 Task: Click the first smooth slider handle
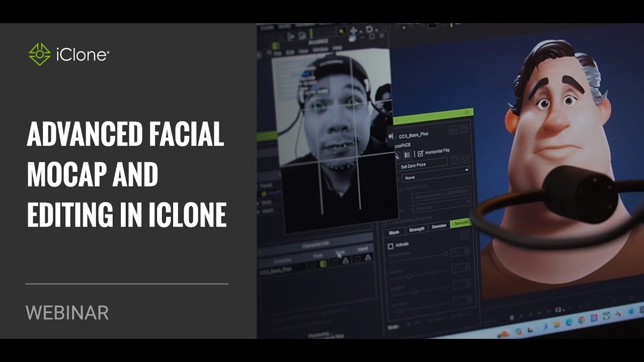tap(446, 254)
